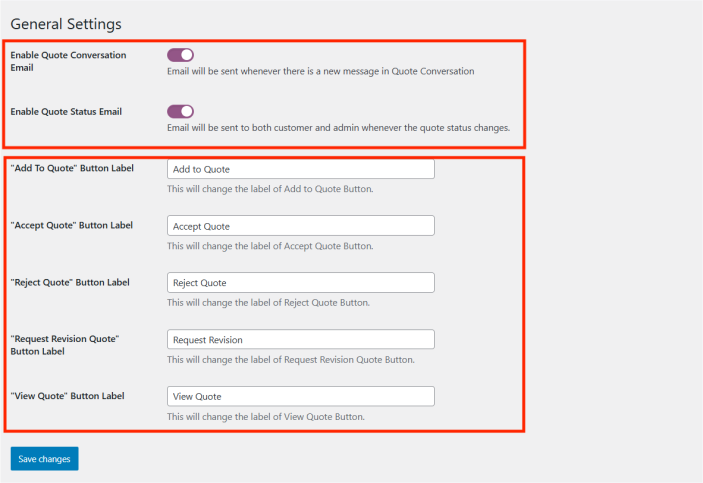Click the quote status changes description text
Screen dimensions: 703x483
coord(338,127)
